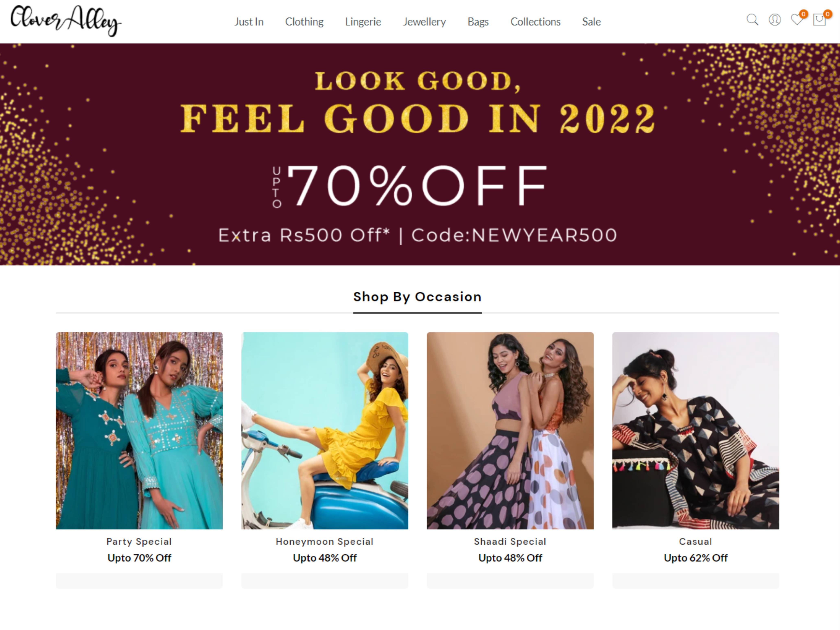Open the Casual occasion photo
The height and width of the screenshot is (630, 840).
[x=696, y=431]
